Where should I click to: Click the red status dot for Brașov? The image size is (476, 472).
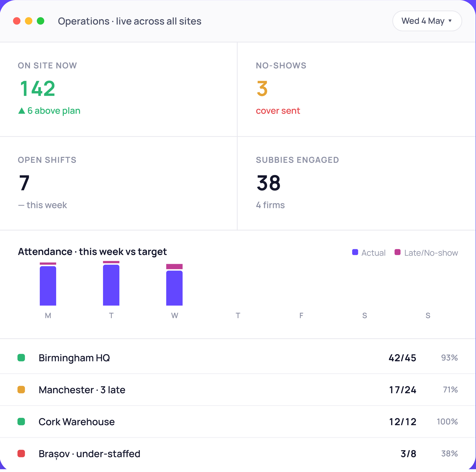(21, 453)
